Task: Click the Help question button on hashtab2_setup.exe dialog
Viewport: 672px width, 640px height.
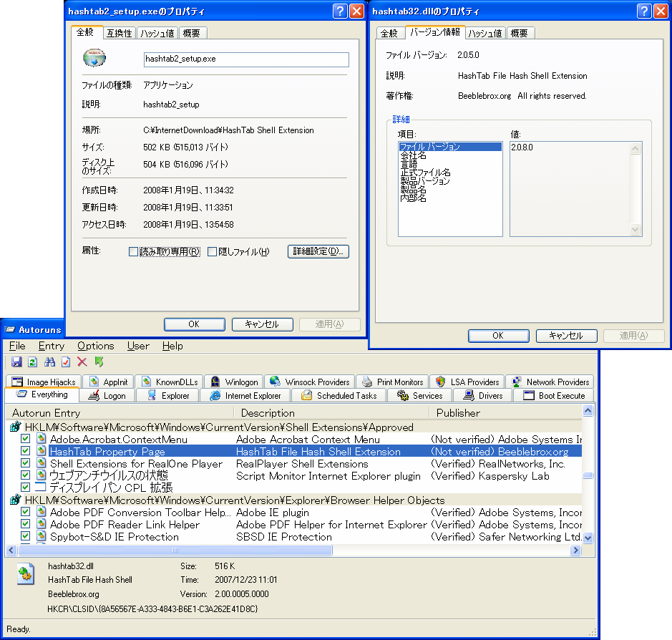Action: [340, 11]
